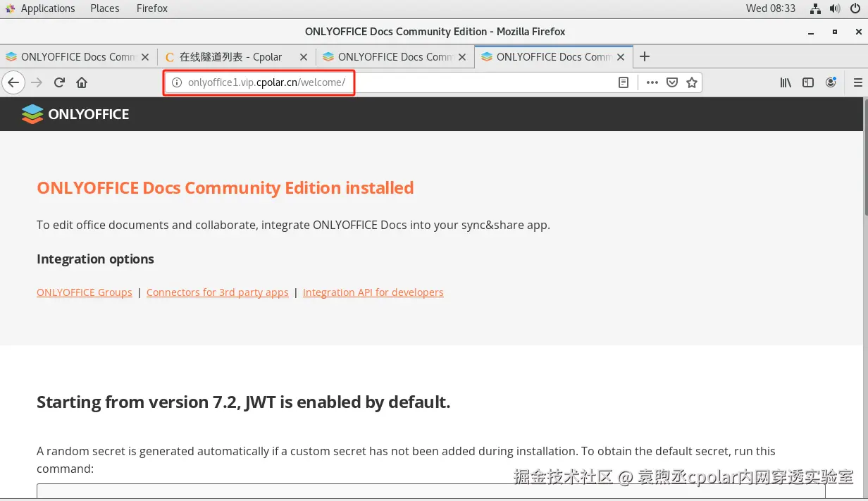The image size is (868, 501).
Task: Open the Library icon
Action: pyautogui.click(x=786, y=82)
